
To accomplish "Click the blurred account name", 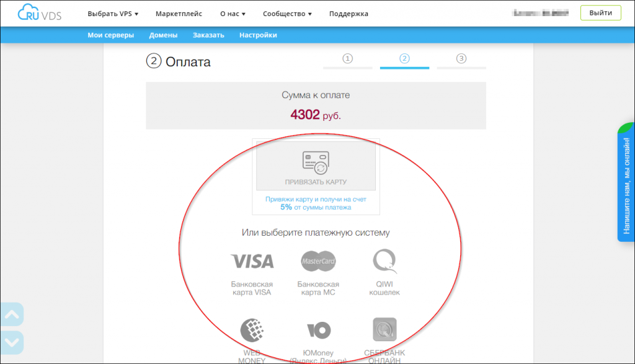I will [x=540, y=13].
